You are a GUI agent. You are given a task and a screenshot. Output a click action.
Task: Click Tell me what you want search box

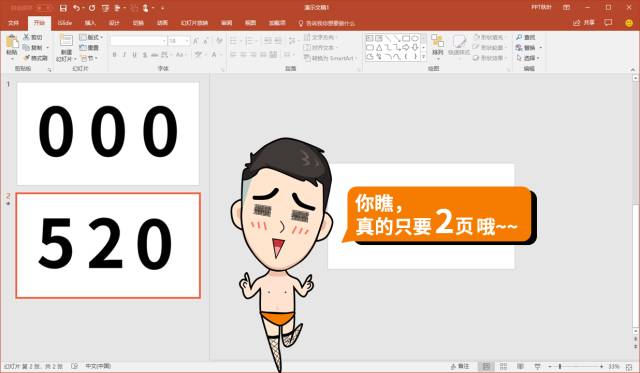327,23
